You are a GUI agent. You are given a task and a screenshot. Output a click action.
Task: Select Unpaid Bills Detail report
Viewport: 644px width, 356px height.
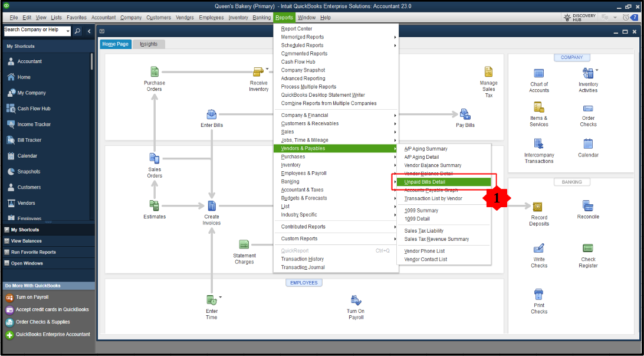(444, 182)
